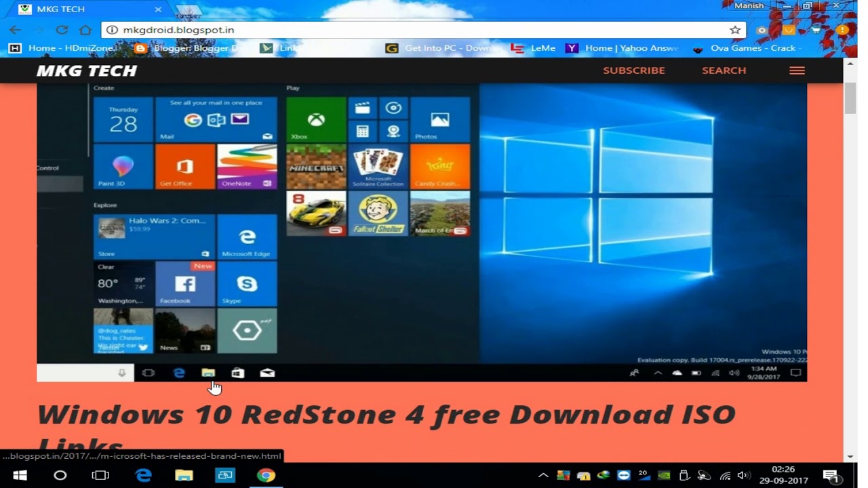Open the Wi-Fi network tray icon
The image size is (868, 488).
[725, 476]
